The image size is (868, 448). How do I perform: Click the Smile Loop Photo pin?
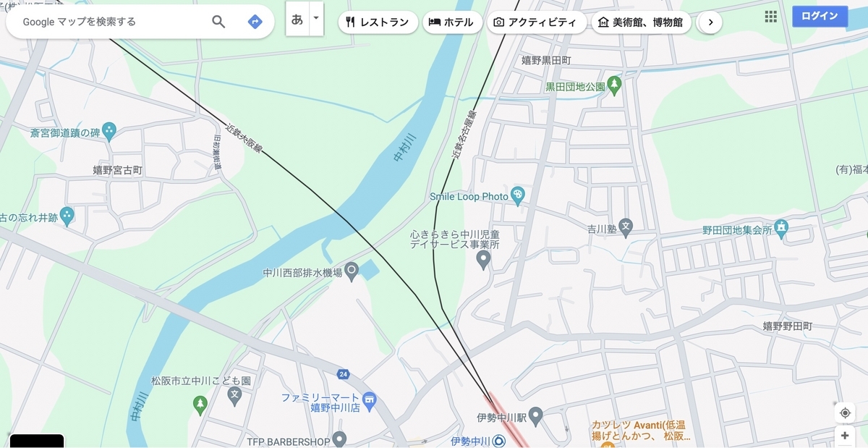(x=517, y=195)
